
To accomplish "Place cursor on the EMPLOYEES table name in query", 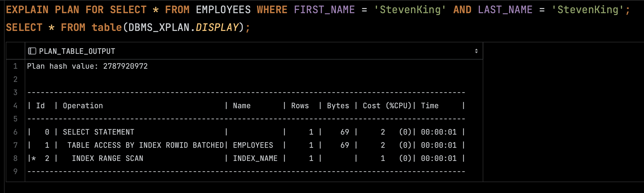I will point(223,10).
